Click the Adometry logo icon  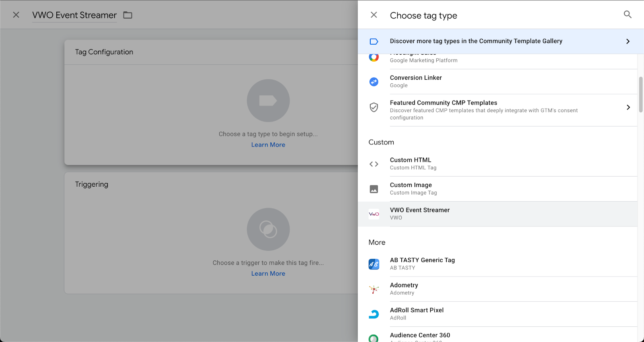(x=374, y=289)
